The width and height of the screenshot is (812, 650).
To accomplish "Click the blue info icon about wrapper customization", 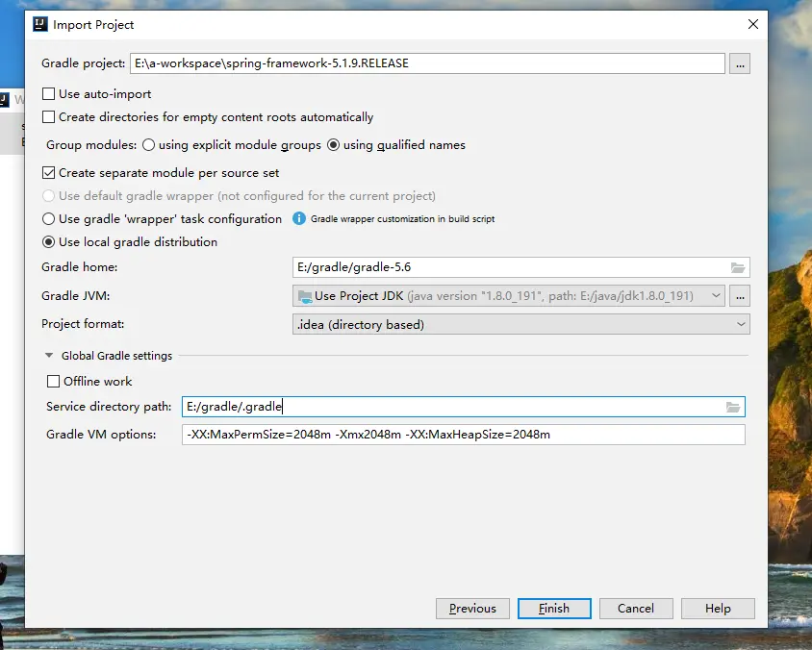I will 299,218.
